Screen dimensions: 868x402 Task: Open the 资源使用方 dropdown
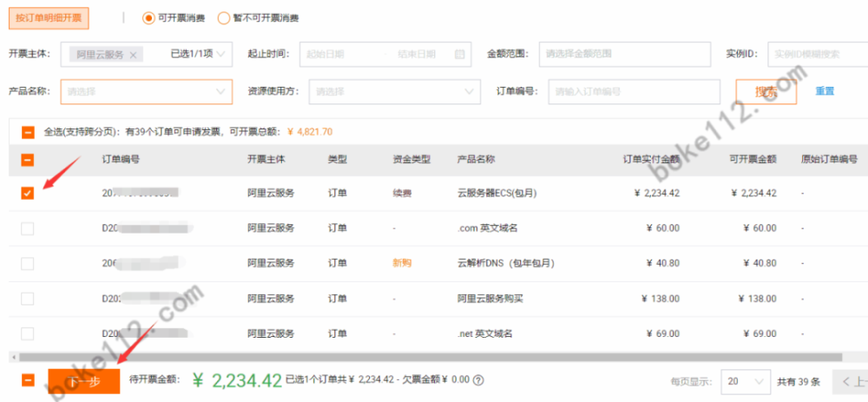coord(395,92)
